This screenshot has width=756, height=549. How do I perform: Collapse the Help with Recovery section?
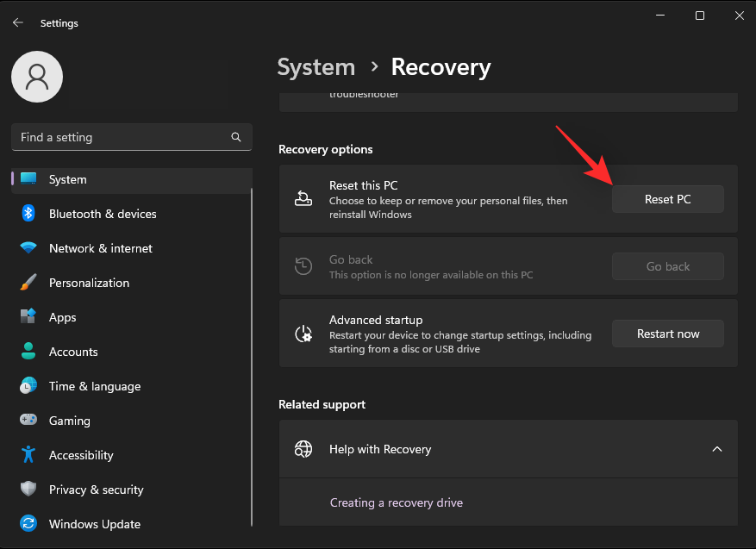717,449
